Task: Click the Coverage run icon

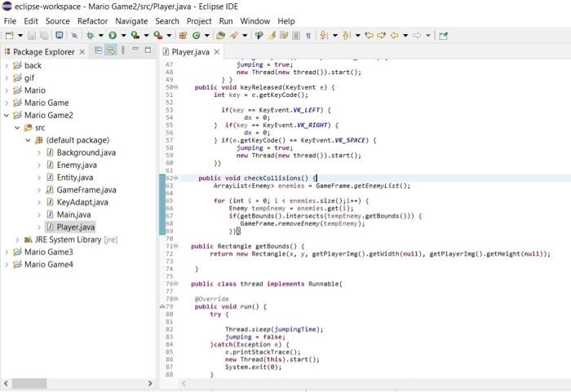Action: click(135, 35)
